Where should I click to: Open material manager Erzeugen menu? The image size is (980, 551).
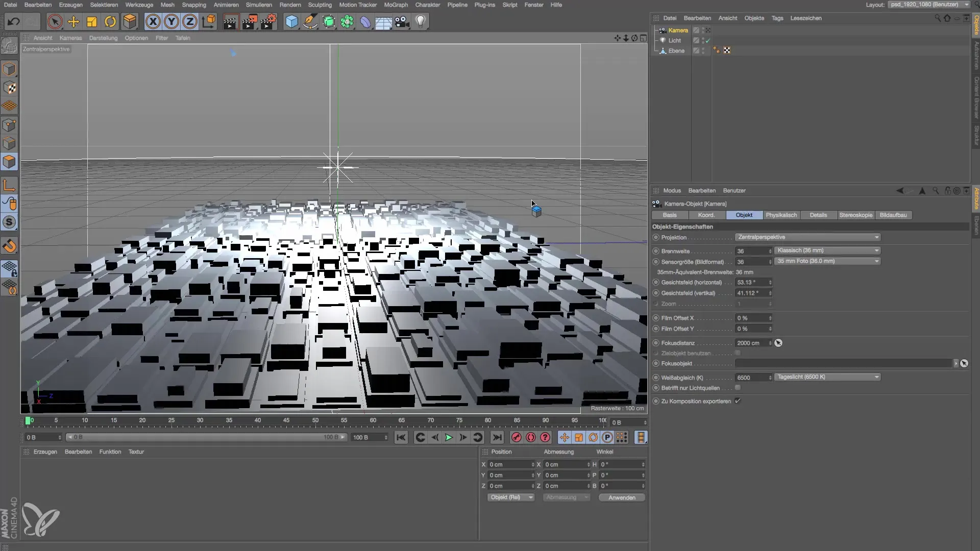45,452
